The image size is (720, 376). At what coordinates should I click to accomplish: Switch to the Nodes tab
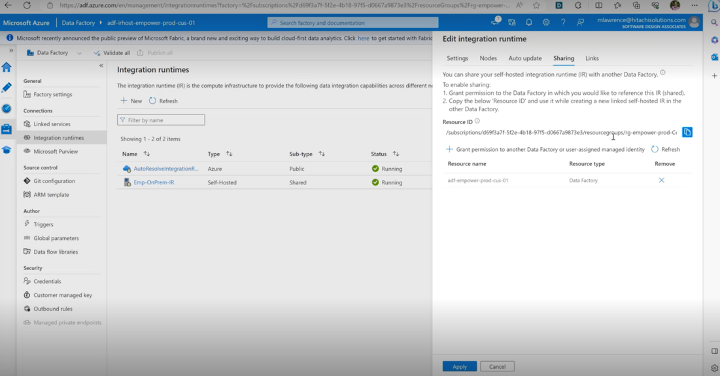[x=488, y=58]
